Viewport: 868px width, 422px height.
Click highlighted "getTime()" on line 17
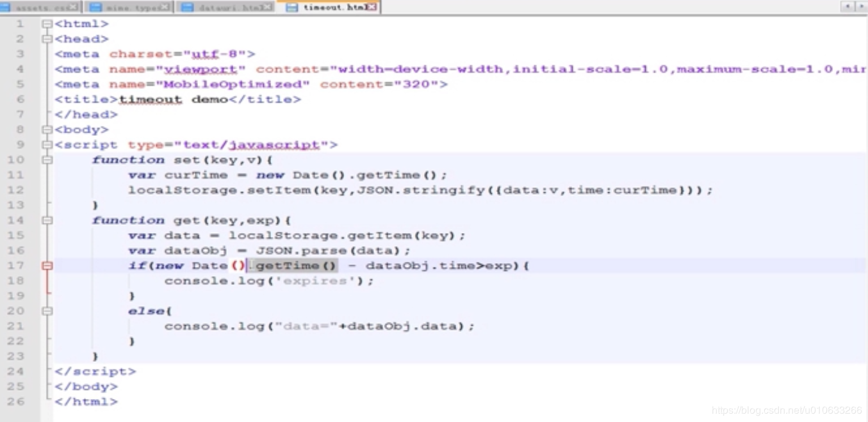click(x=296, y=266)
